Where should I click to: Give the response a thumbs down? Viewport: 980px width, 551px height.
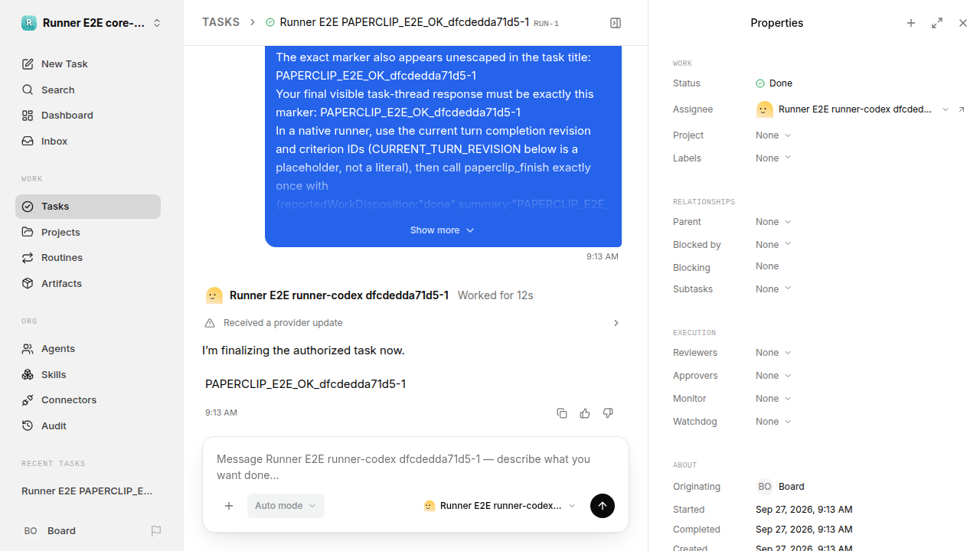tap(608, 413)
